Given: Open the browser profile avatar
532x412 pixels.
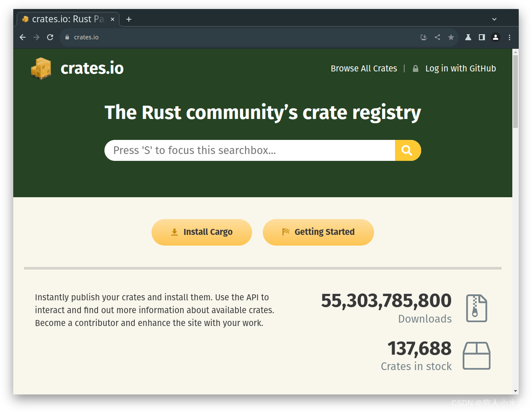Looking at the screenshot, I should point(496,37).
